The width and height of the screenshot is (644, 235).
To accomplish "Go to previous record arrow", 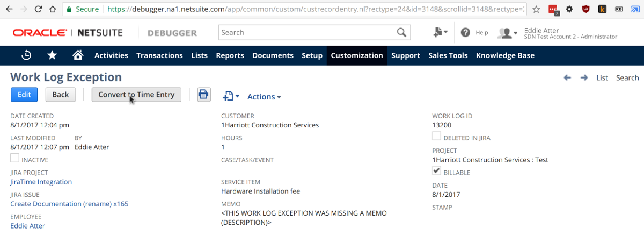I will click(x=567, y=78).
